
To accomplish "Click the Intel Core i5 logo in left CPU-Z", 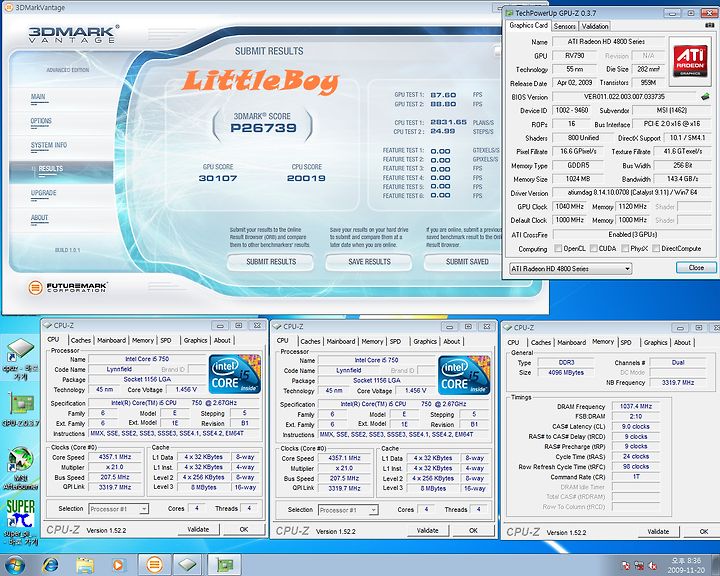I will coord(235,374).
